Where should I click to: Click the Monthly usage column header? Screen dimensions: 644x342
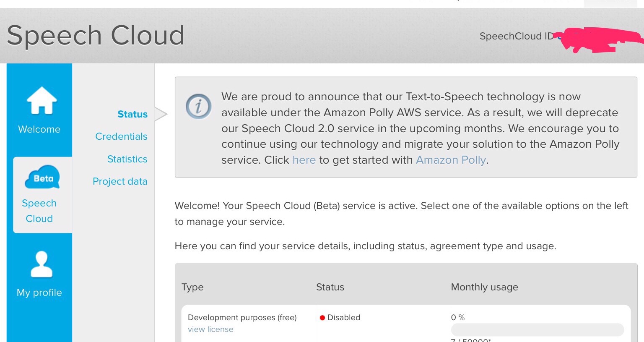484,287
